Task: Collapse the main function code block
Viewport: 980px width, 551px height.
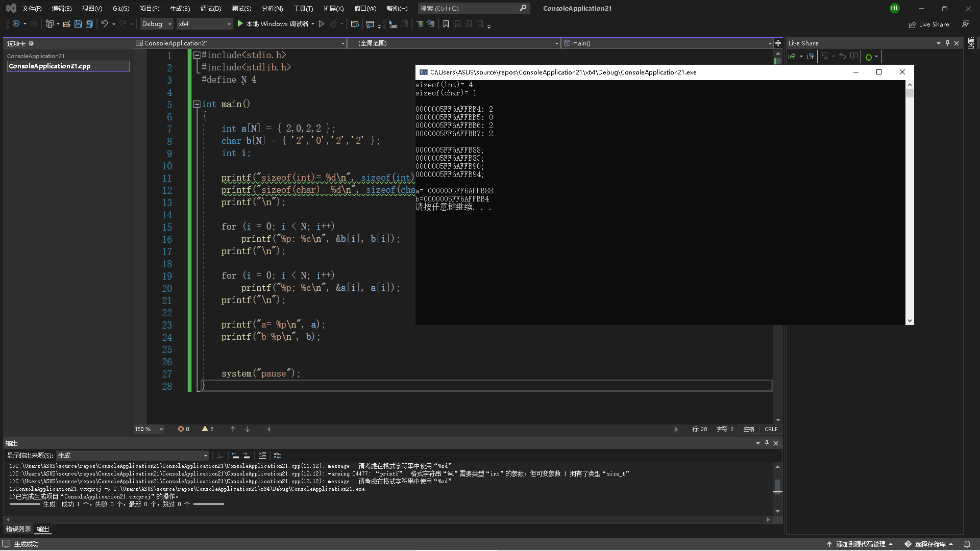Action: [x=197, y=104]
